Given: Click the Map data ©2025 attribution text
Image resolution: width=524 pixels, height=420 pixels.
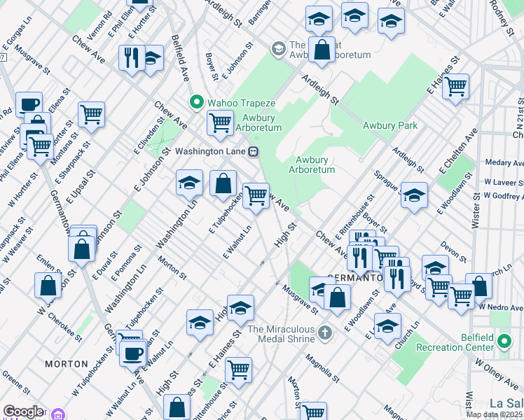Looking at the screenshot, I should (495, 414).
